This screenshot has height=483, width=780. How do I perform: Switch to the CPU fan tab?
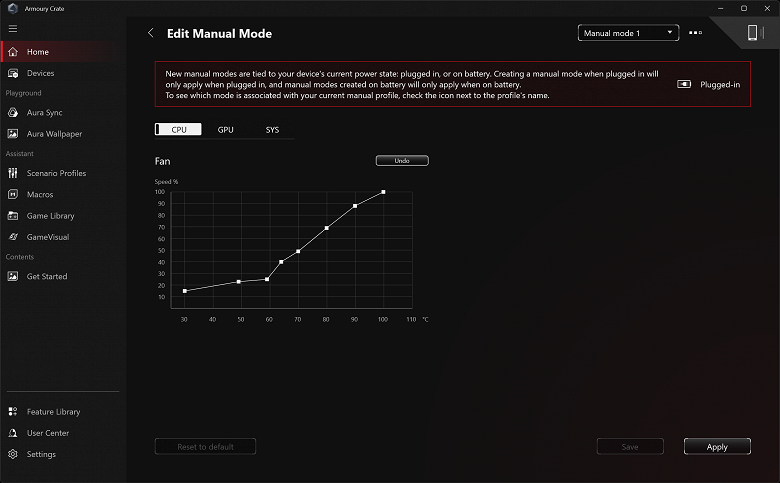[178, 129]
